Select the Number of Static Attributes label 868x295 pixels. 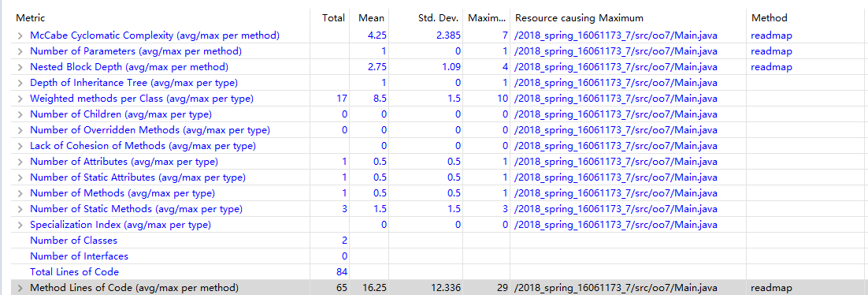(138, 178)
